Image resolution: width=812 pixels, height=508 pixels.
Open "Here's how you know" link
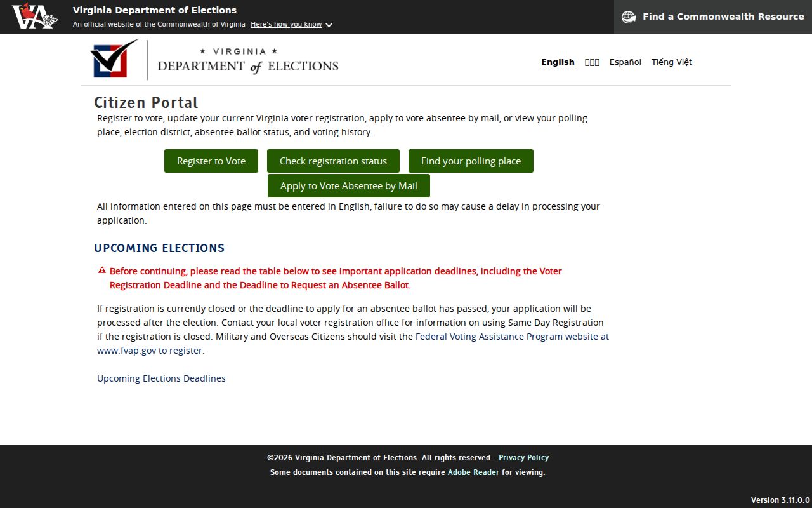286,25
